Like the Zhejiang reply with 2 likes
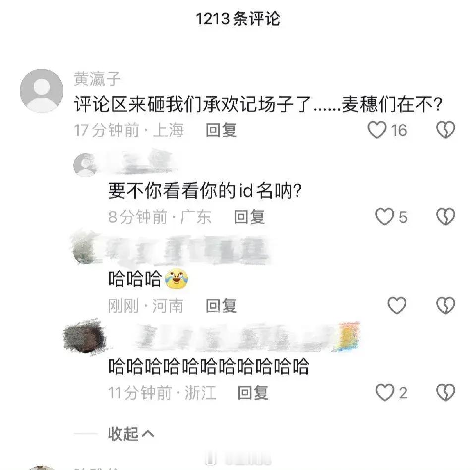Image resolution: width=476 pixels, height=470 pixels. point(385,392)
